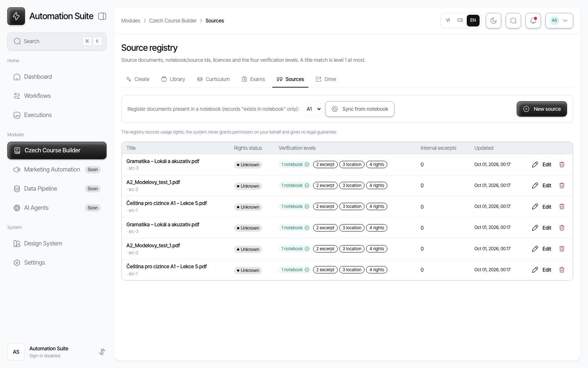Open Executions in sidebar
The image size is (588, 368).
57,115
